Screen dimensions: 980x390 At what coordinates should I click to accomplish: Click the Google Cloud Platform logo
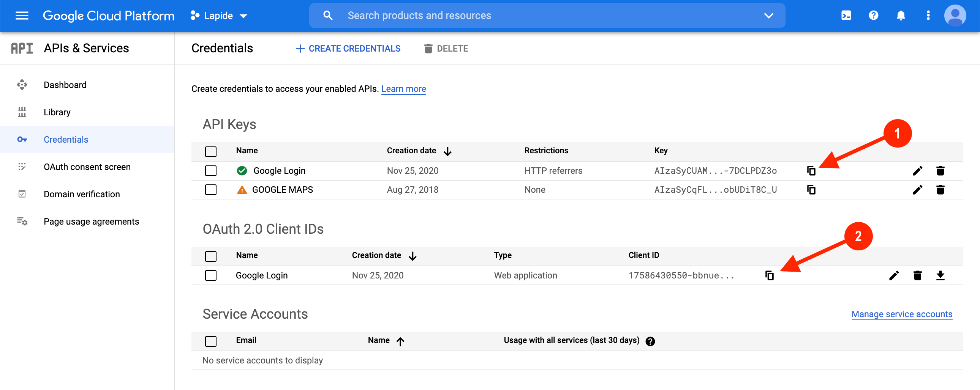tap(108, 16)
